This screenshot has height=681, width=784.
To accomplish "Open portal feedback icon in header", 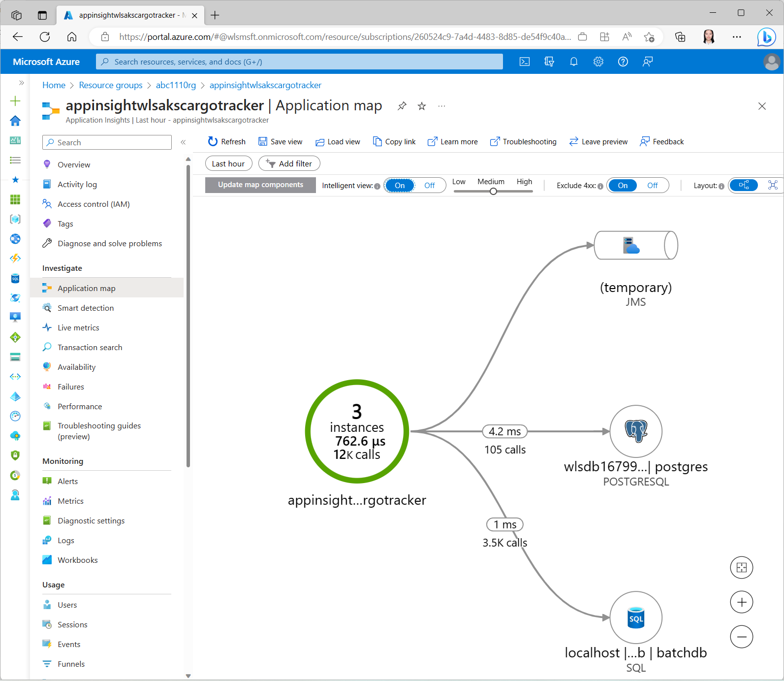I will 648,62.
